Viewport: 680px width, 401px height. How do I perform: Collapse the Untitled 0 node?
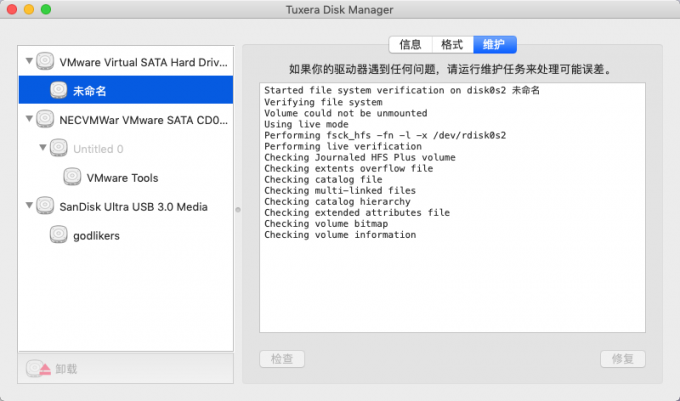42,147
